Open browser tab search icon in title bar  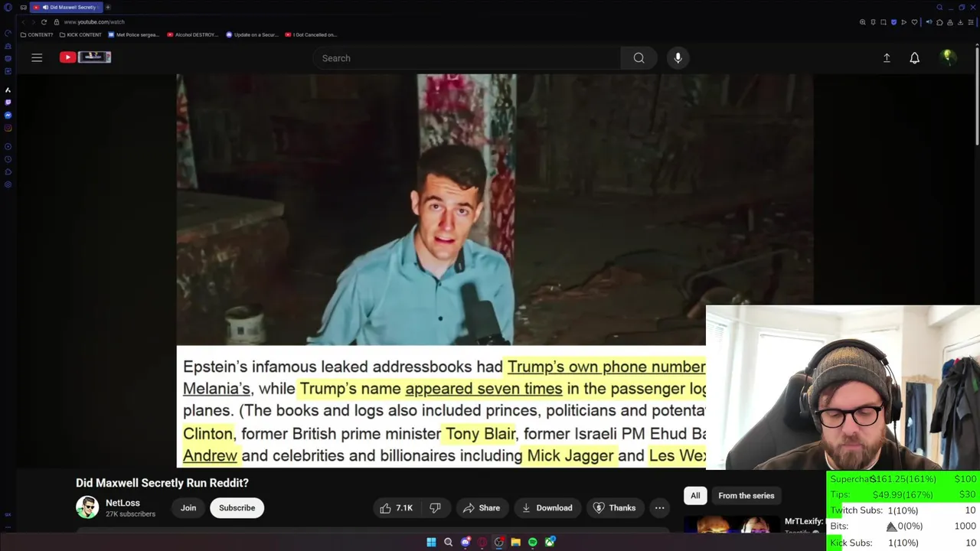[x=939, y=8]
